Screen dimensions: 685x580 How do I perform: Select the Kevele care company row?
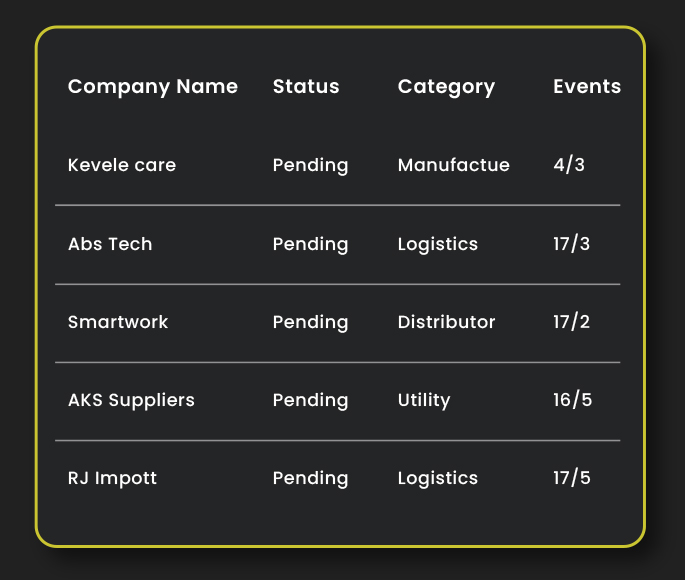pyautogui.click(x=121, y=165)
